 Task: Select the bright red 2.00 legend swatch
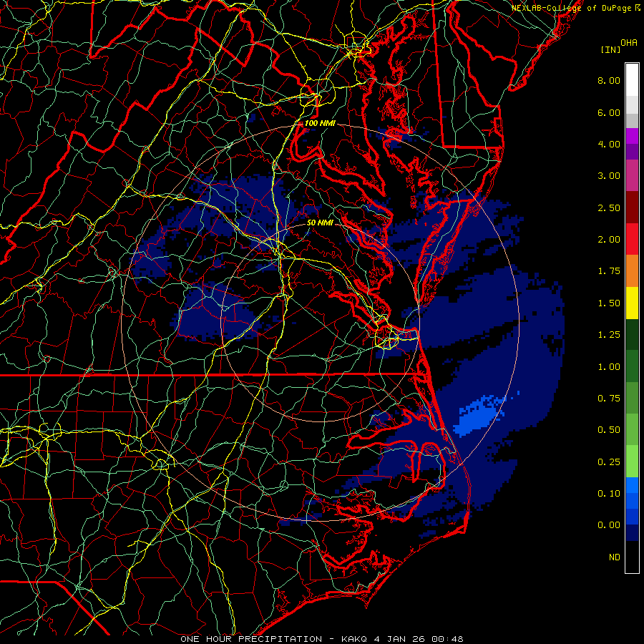tap(632, 239)
